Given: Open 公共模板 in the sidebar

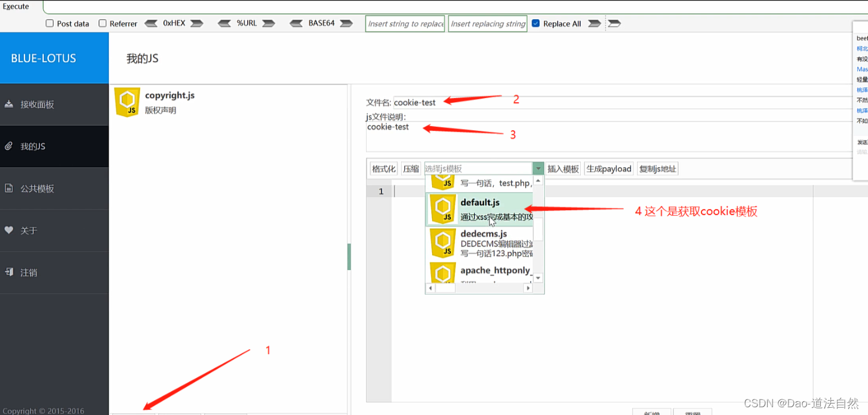Looking at the screenshot, I should pyautogui.click(x=54, y=188).
